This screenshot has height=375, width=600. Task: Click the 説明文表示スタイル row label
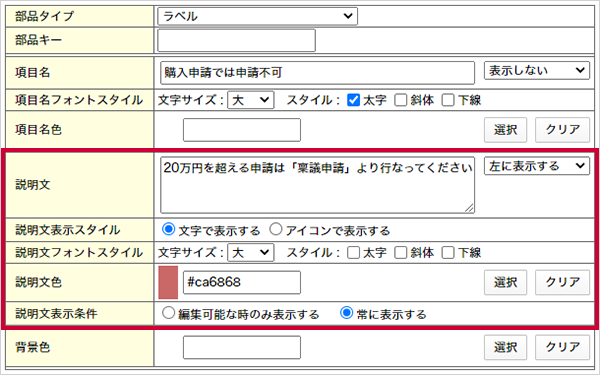point(68,230)
